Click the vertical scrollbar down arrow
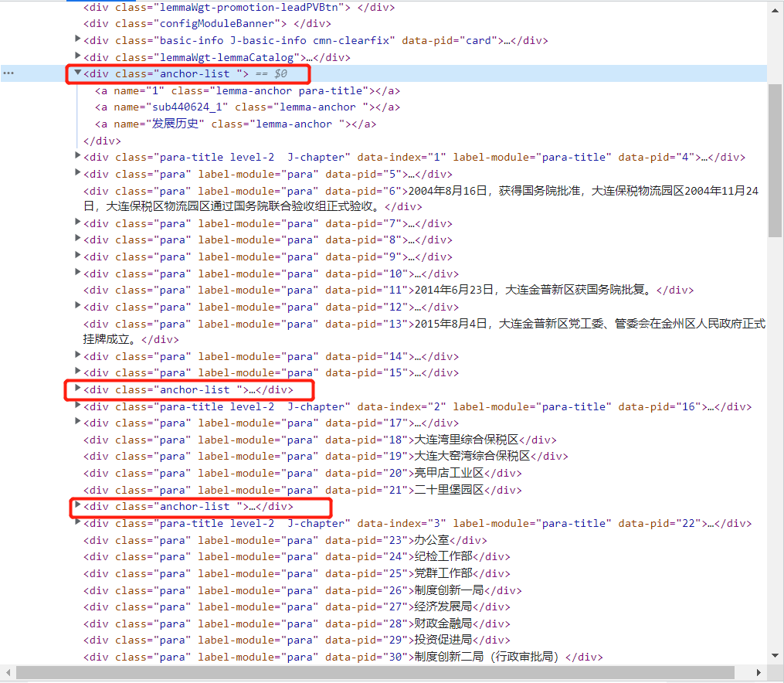784x683 pixels. 775,655
